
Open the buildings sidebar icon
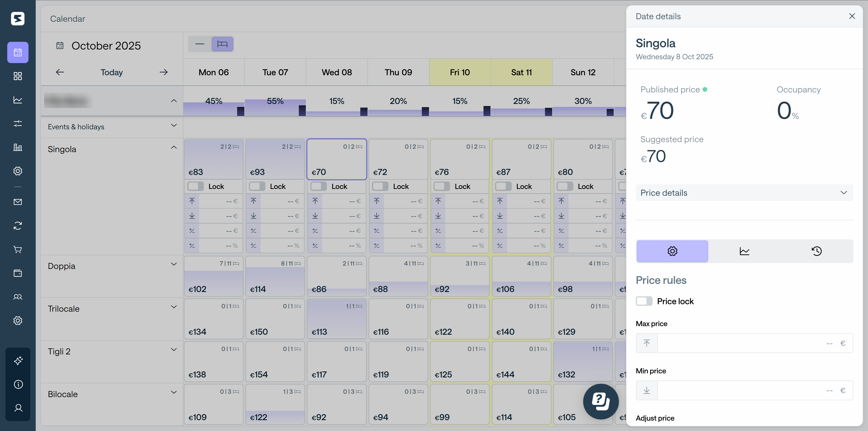(18, 147)
